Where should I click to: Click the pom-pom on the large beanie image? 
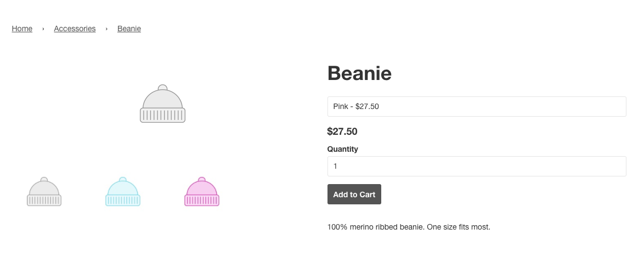tap(162, 88)
